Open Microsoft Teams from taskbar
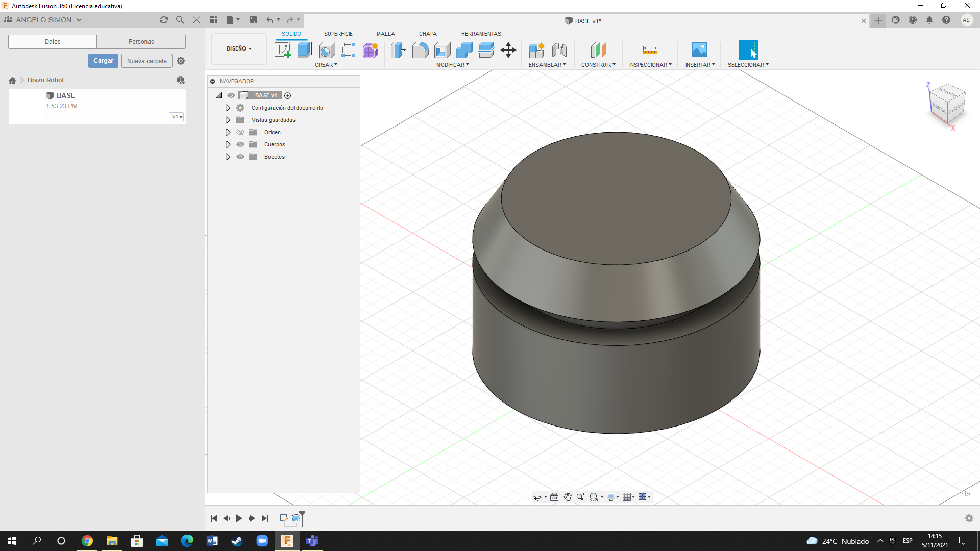980x551 pixels. coord(312,541)
